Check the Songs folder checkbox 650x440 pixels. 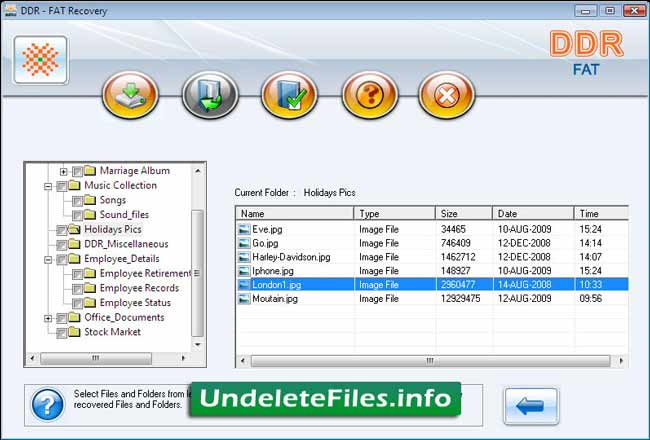tap(77, 201)
